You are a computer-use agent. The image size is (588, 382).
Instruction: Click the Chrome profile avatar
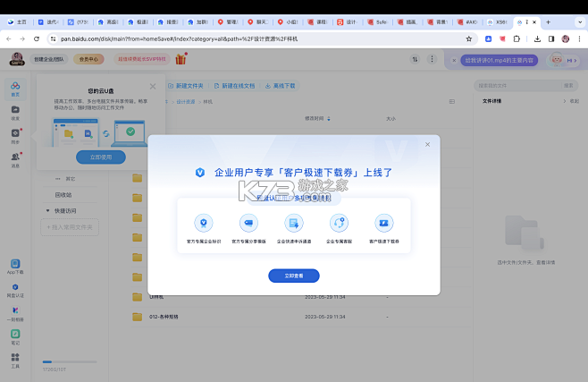point(566,38)
